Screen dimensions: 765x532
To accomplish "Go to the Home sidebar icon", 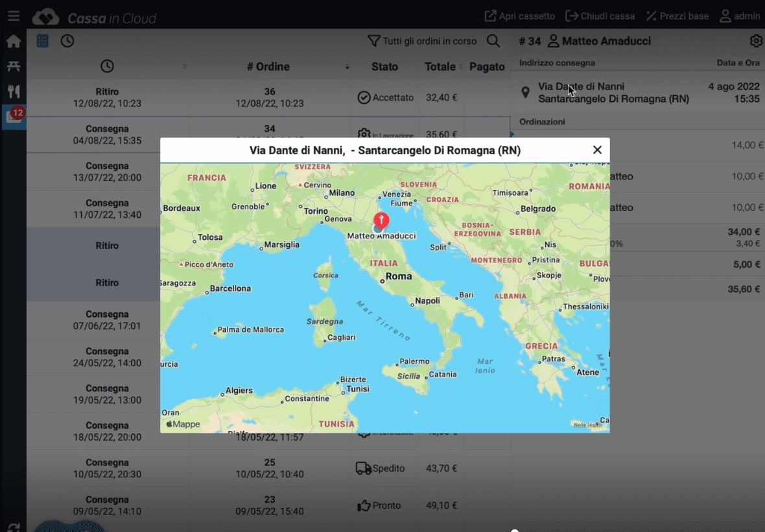I will (x=14, y=41).
